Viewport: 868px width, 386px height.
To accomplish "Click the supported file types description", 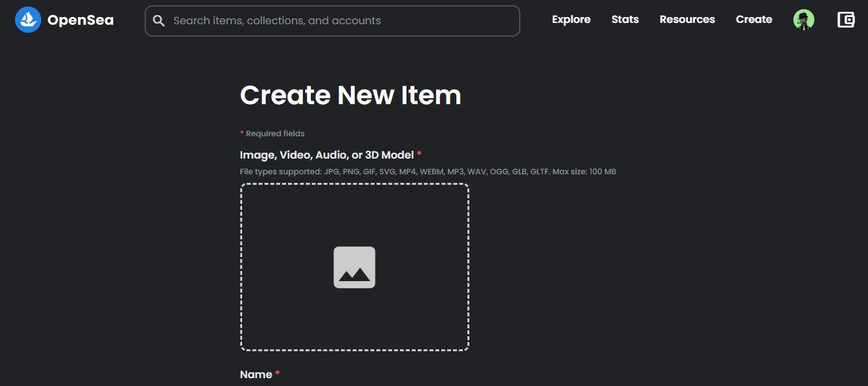I will tap(427, 172).
